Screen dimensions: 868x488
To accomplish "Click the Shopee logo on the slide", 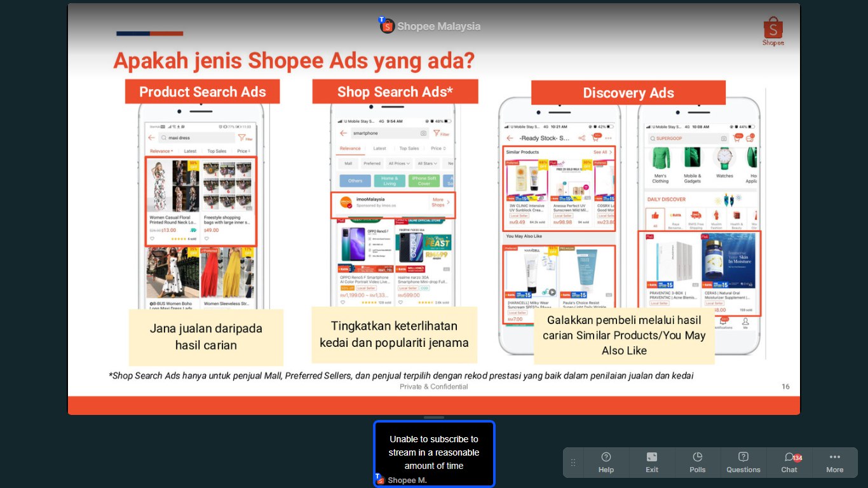I will (x=773, y=32).
